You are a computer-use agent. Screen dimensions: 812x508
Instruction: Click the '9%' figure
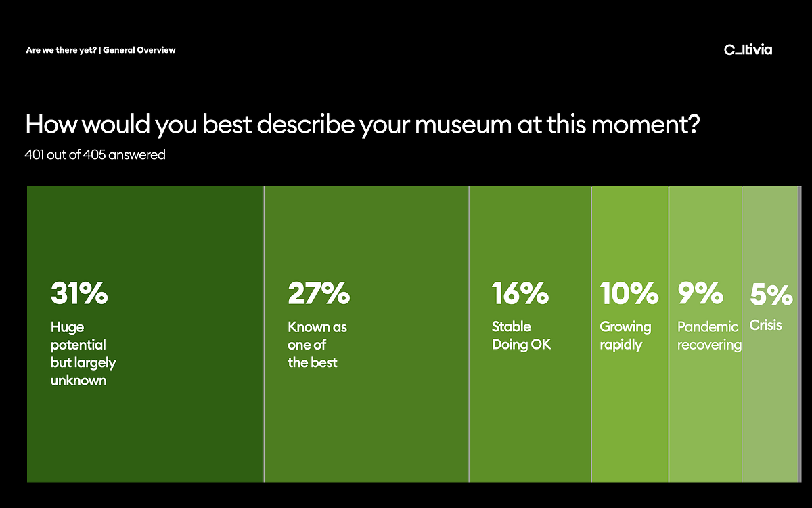700,294
